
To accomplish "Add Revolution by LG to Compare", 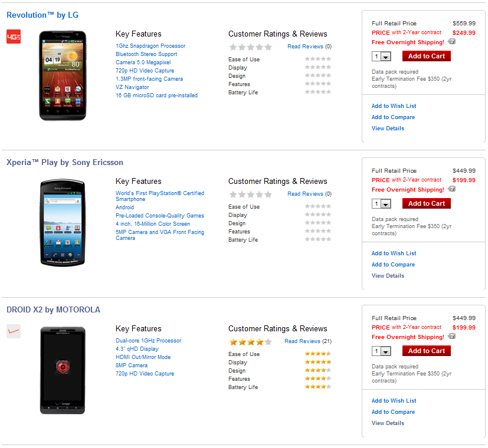I will tap(393, 117).
